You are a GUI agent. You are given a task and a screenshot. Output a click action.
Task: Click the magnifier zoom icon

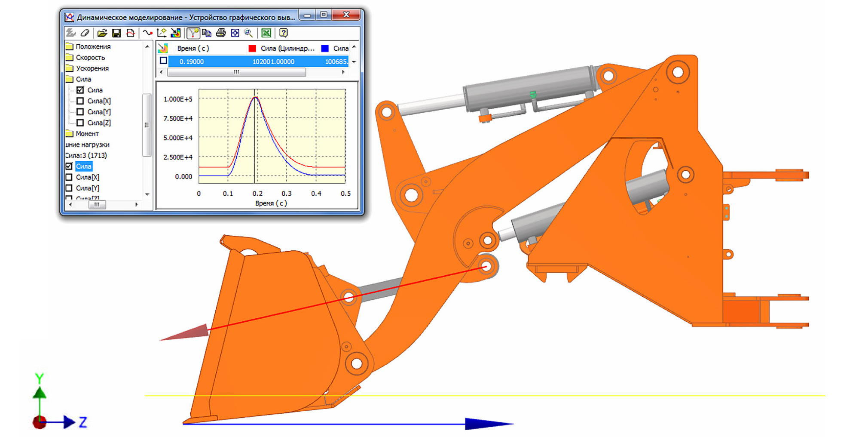click(248, 33)
